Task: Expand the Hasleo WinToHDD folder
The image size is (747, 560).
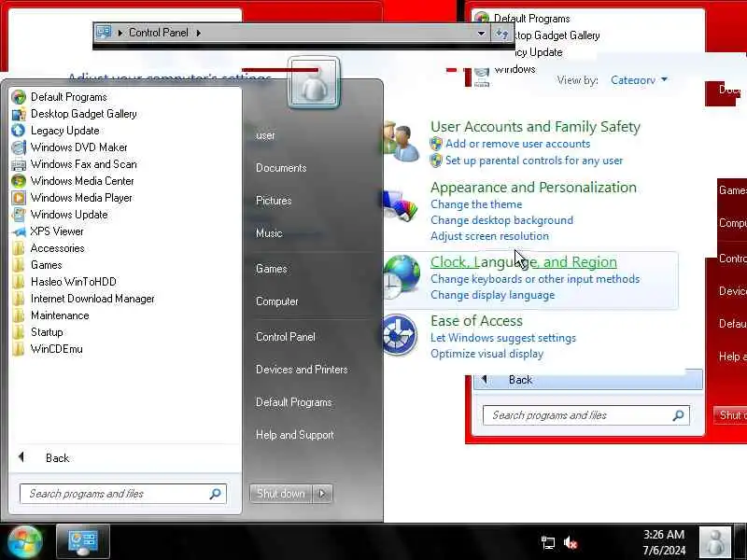Action: pyautogui.click(x=74, y=282)
